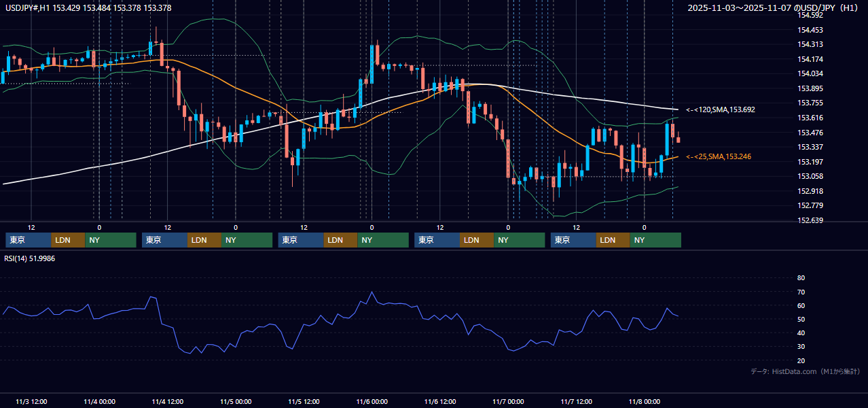Viewport: 868px width, 408px height.
Task: Click the first NY session block from left
Action: [111, 240]
